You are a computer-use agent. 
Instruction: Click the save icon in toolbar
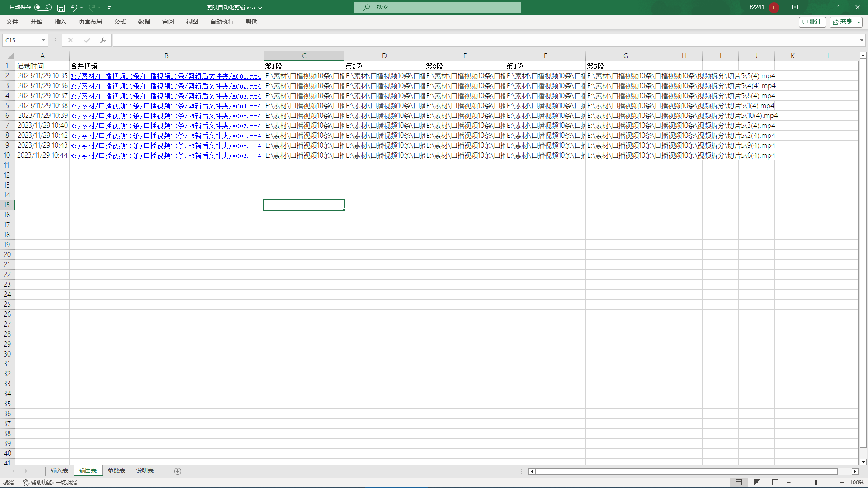point(61,7)
